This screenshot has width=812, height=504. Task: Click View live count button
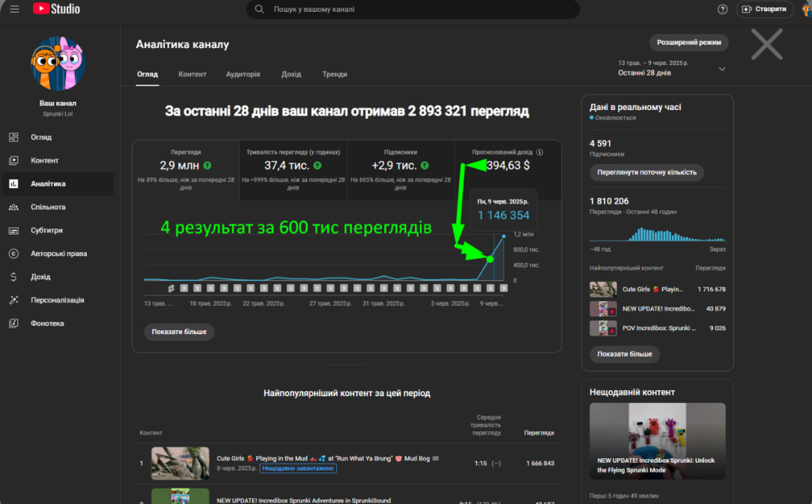[x=646, y=172]
